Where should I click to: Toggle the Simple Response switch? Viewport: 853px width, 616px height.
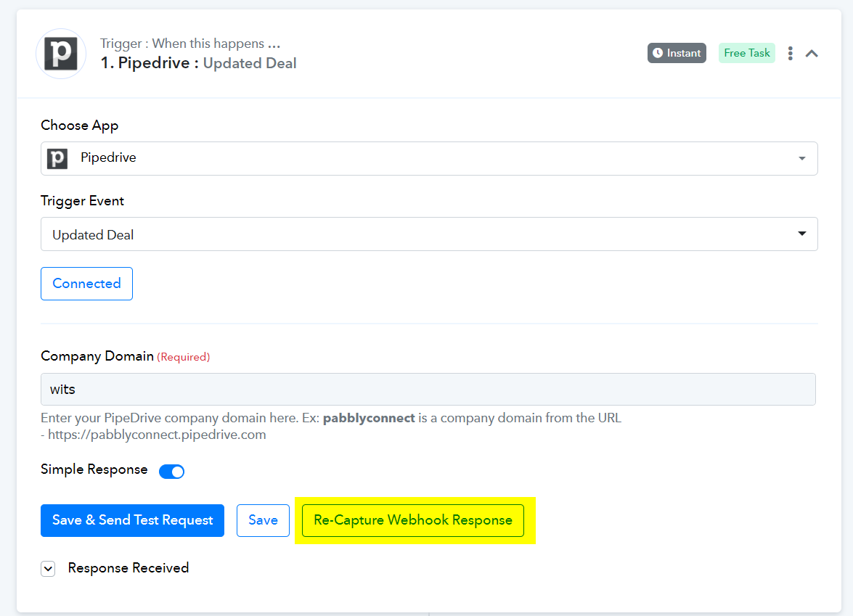tap(171, 472)
